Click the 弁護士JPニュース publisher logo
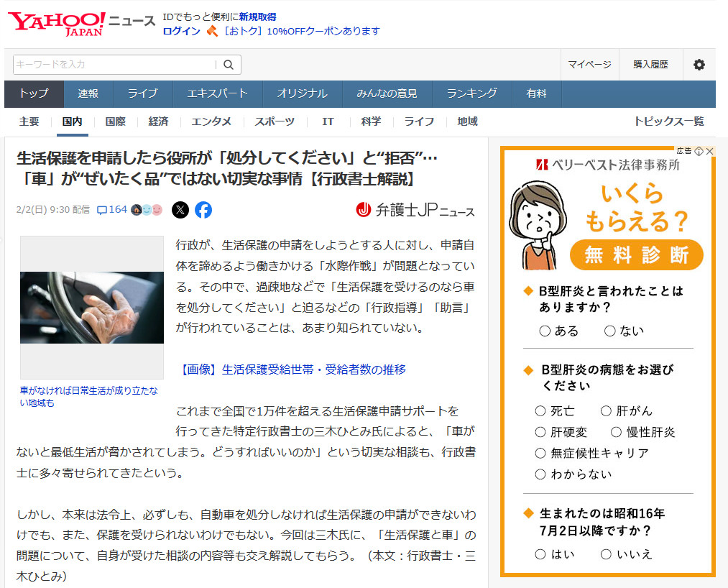Screen dimensions: 728x588 click(x=415, y=210)
